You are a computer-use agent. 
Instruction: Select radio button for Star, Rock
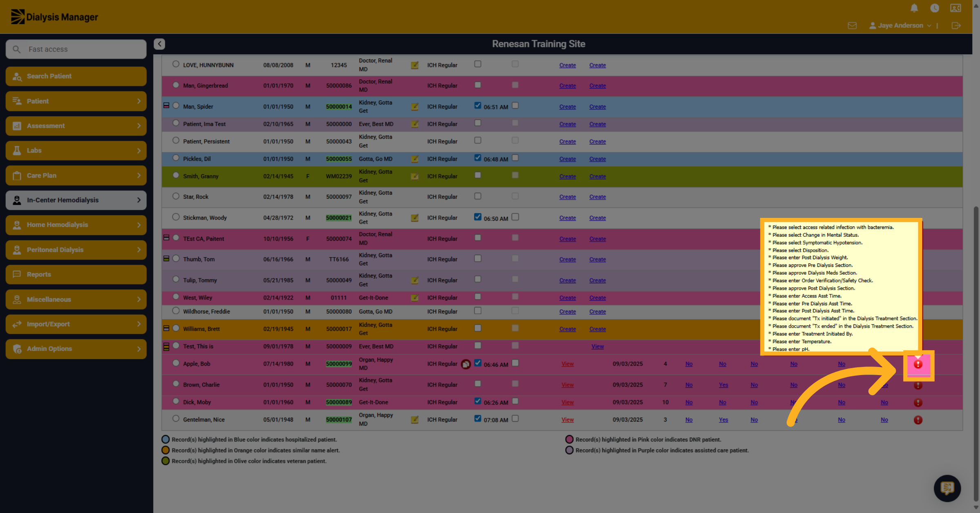pyautogui.click(x=176, y=196)
